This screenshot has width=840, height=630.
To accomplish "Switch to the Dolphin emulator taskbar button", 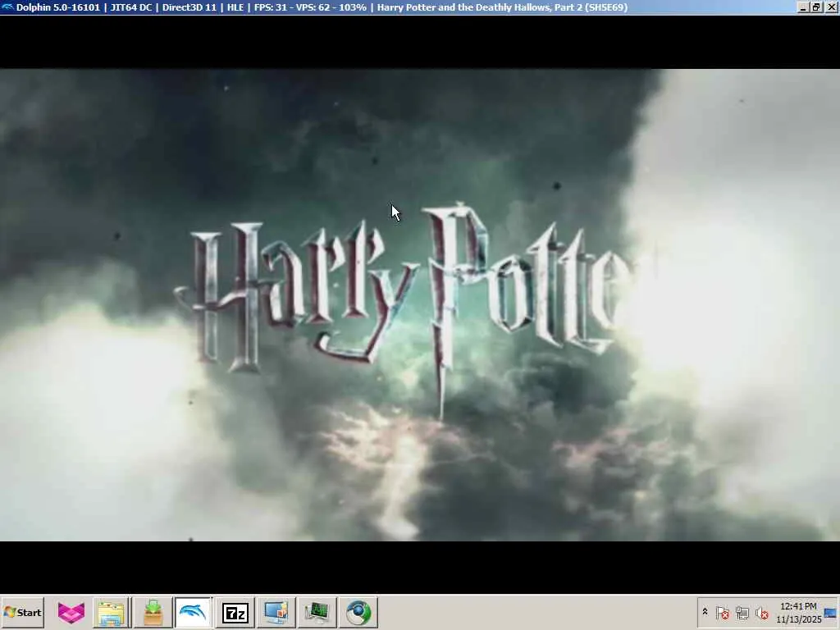I will [x=194, y=612].
